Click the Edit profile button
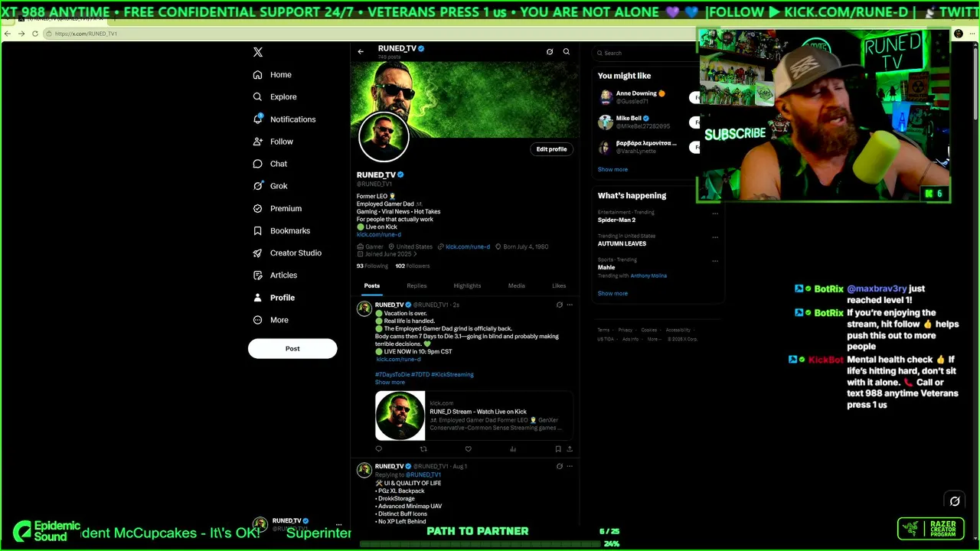This screenshot has width=980, height=551. pyautogui.click(x=551, y=149)
